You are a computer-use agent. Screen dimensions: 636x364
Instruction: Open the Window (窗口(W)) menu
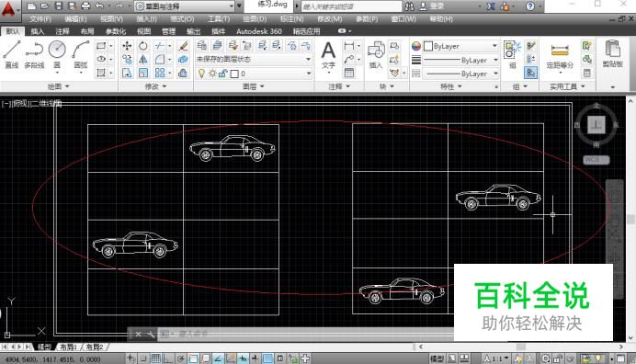tap(403, 19)
